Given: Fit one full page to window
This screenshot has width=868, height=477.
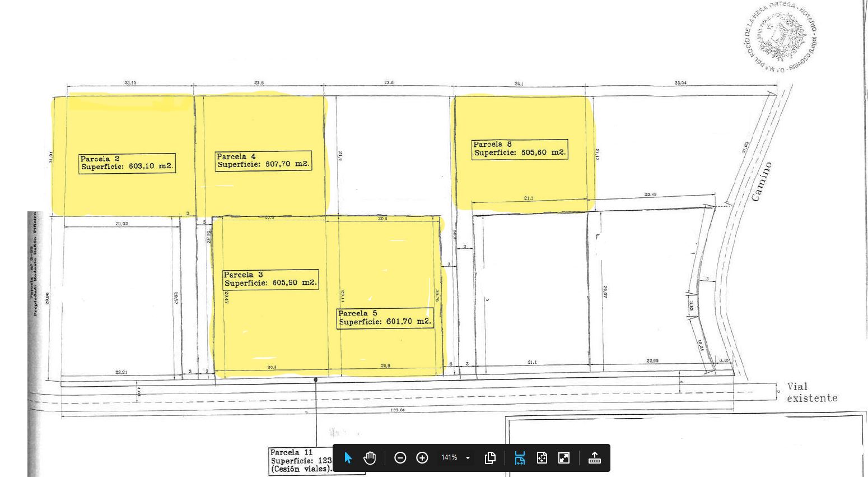Looking at the screenshot, I should [542, 458].
